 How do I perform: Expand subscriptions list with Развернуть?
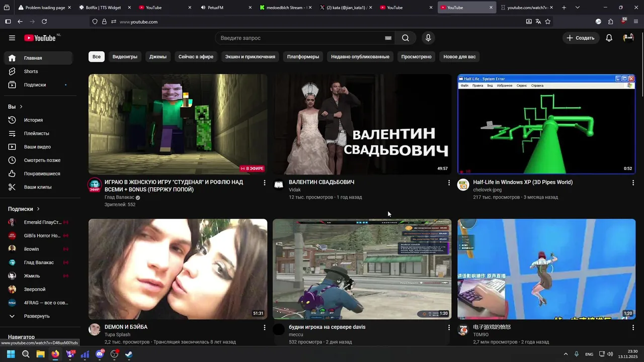[39, 316]
